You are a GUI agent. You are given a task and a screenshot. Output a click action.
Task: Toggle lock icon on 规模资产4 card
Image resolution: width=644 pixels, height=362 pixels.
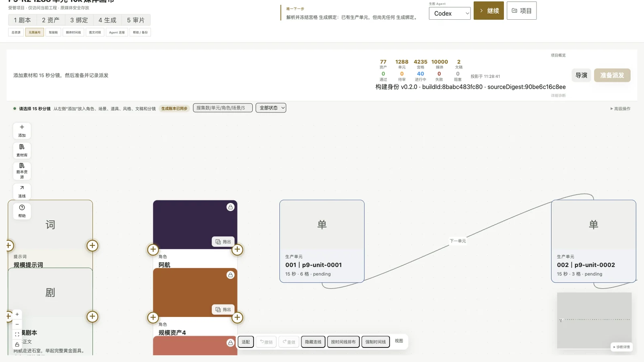230,275
